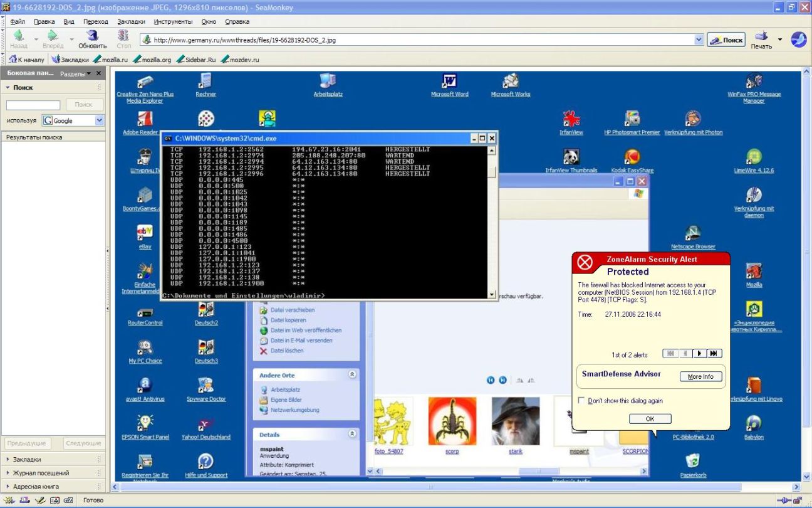Screen dimensions: 812x508
Task: Click the Kodak EasyShare desktop icon
Action: tap(632, 161)
